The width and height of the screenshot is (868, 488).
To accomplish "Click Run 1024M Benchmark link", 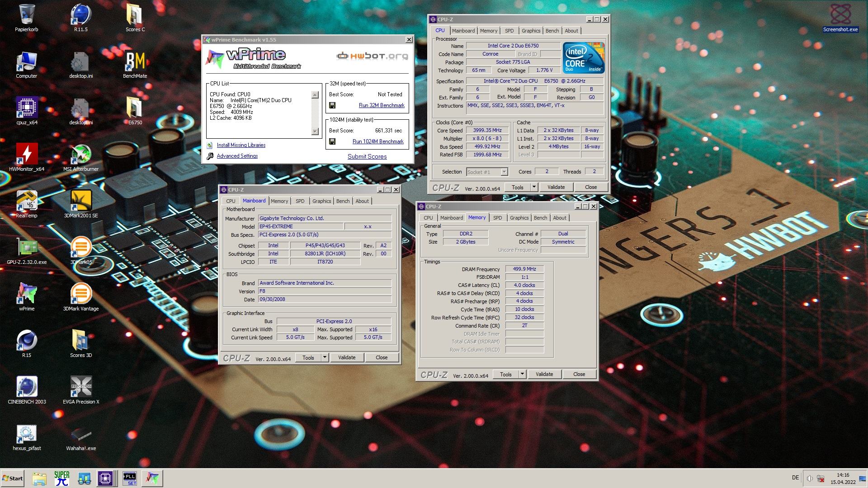I will pyautogui.click(x=378, y=141).
